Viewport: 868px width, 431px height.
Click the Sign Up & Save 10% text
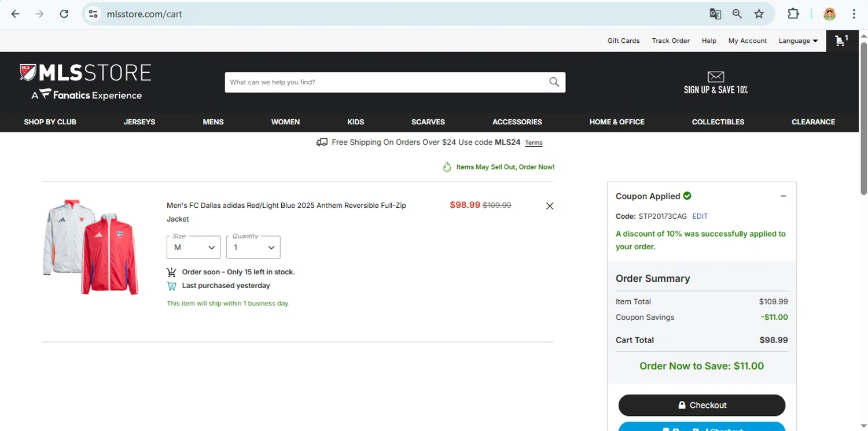click(716, 90)
